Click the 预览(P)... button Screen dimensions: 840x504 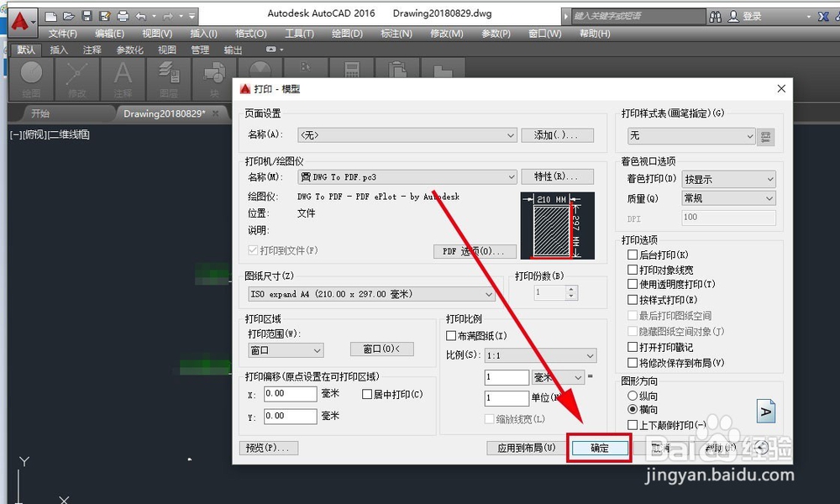point(269,448)
